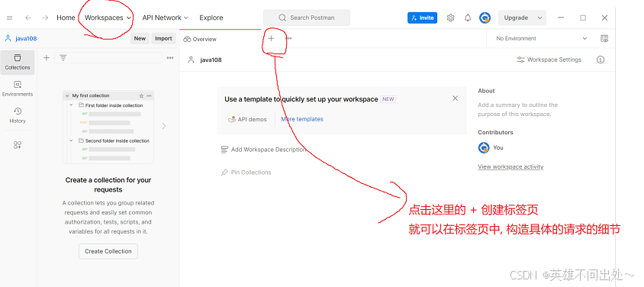Click the collections filter icon
Image resolution: width=644 pixels, height=287 pixels.
click(63, 58)
